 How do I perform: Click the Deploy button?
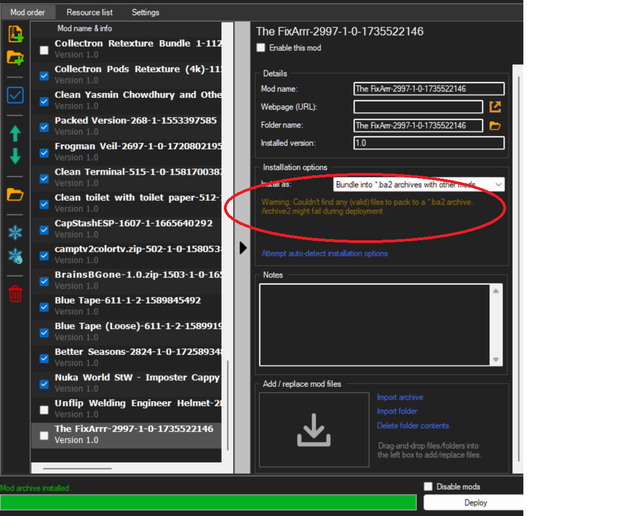[473, 503]
